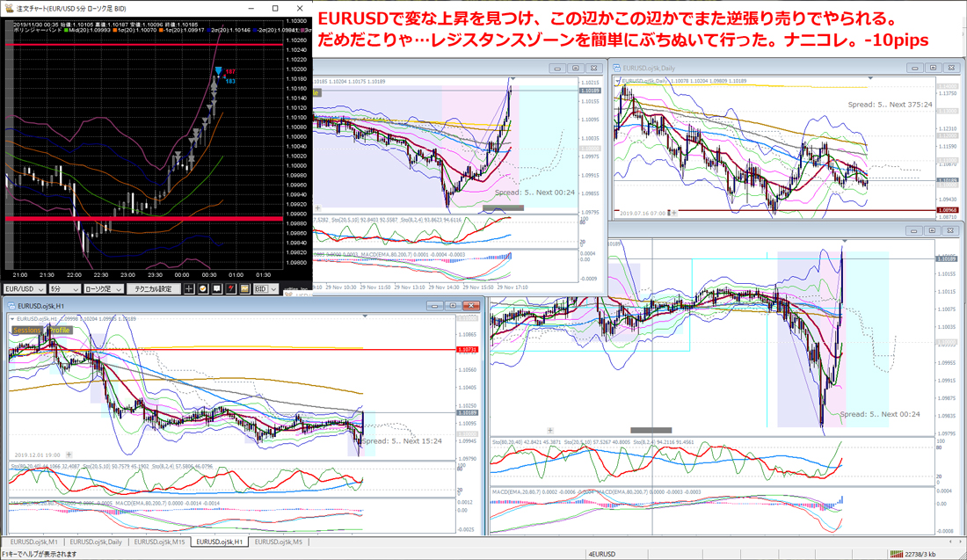967x560 pixels.
Task: Click the Spread: 5.. Next 15:24 label
Action: (x=402, y=441)
